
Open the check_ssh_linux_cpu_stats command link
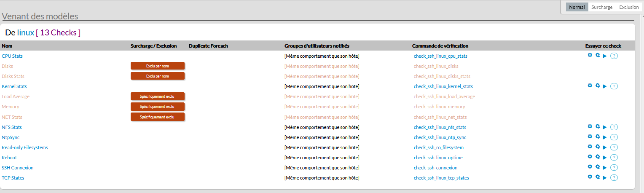click(x=440, y=56)
